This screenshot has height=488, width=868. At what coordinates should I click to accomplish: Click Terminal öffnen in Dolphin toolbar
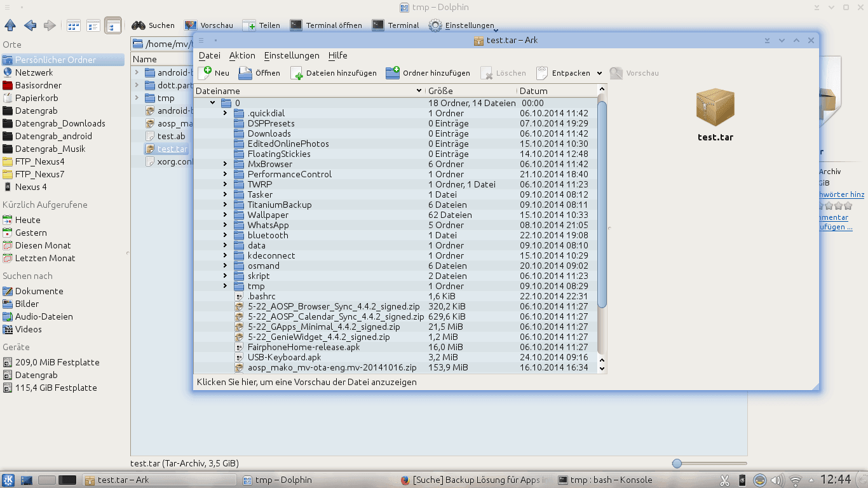point(326,25)
